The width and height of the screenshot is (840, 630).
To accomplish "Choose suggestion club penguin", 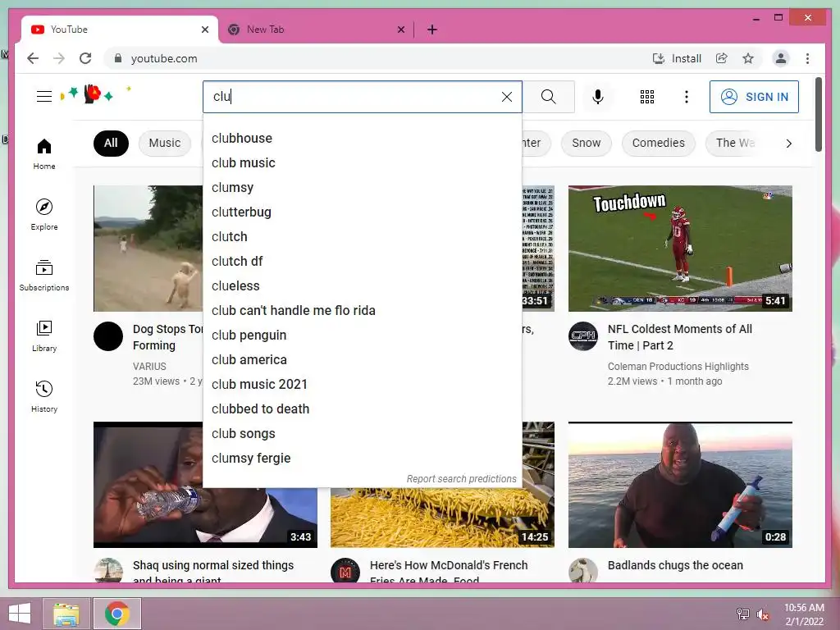I will point(362,336).
